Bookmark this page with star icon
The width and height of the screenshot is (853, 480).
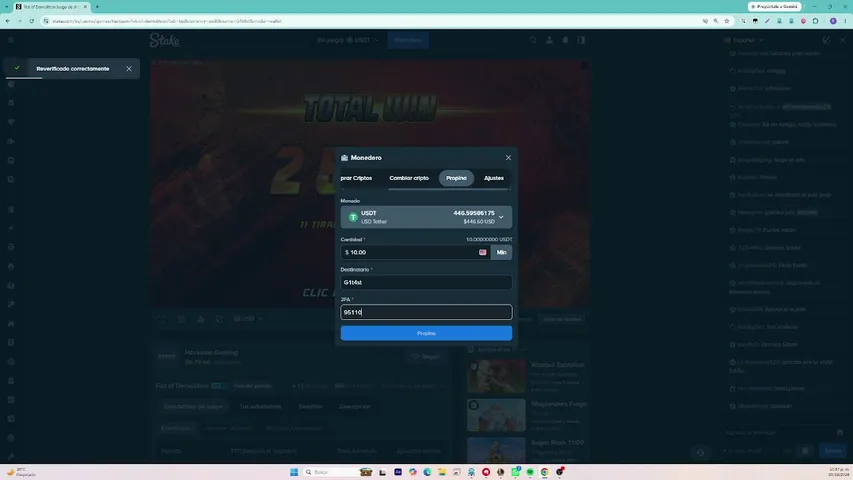[x=726, y=21]
